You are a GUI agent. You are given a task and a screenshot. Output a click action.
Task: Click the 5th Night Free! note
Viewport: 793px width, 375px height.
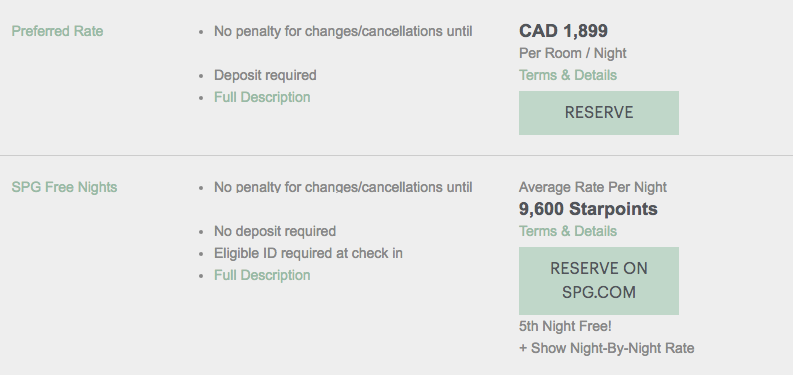(x=565, y=326)
